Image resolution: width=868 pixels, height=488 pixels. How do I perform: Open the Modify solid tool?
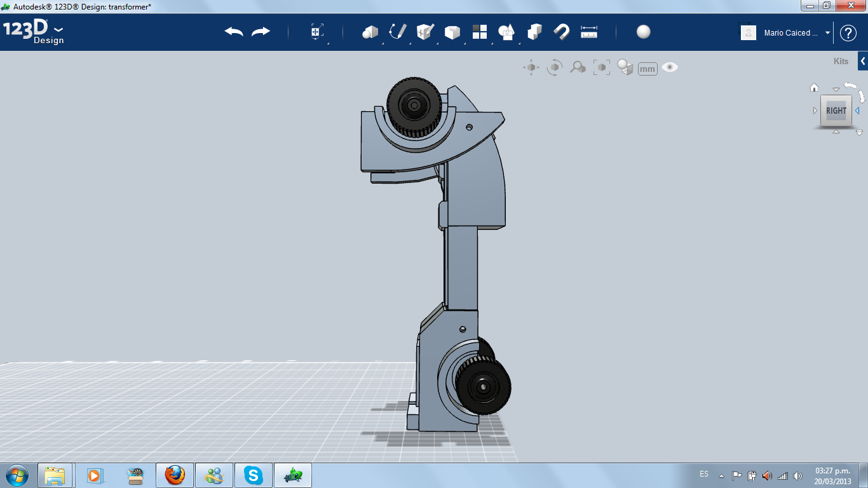click(452, 32)
